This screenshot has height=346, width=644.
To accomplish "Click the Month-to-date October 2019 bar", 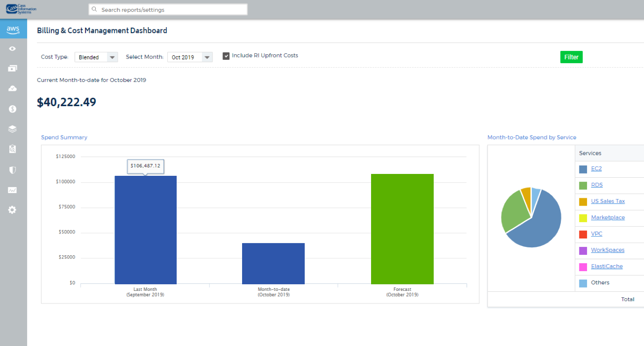I will coord(273,264).
